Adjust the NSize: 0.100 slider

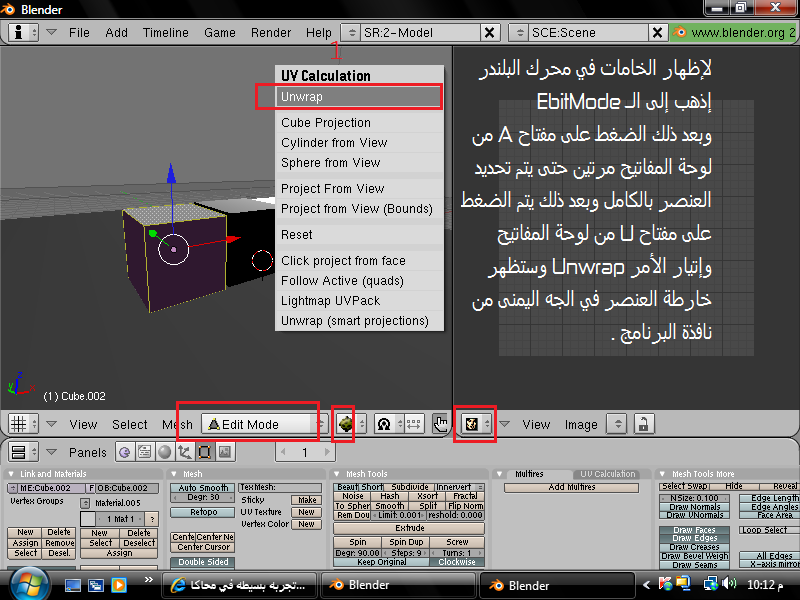tap(694, 498)
